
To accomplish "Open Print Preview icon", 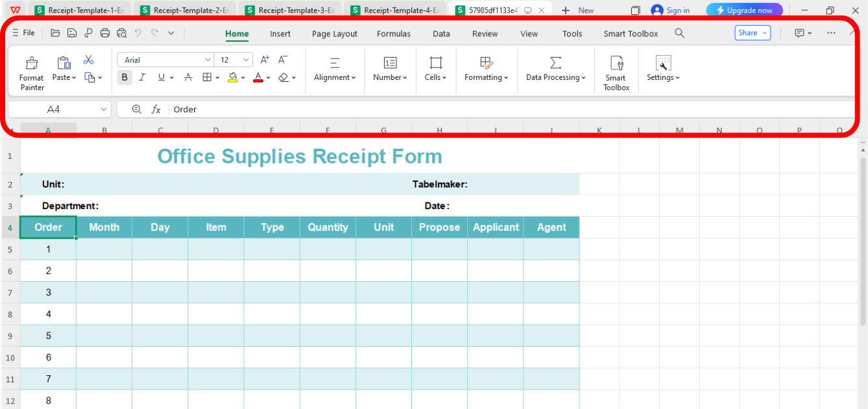I will pyautogui.click(x=122, y=33).
